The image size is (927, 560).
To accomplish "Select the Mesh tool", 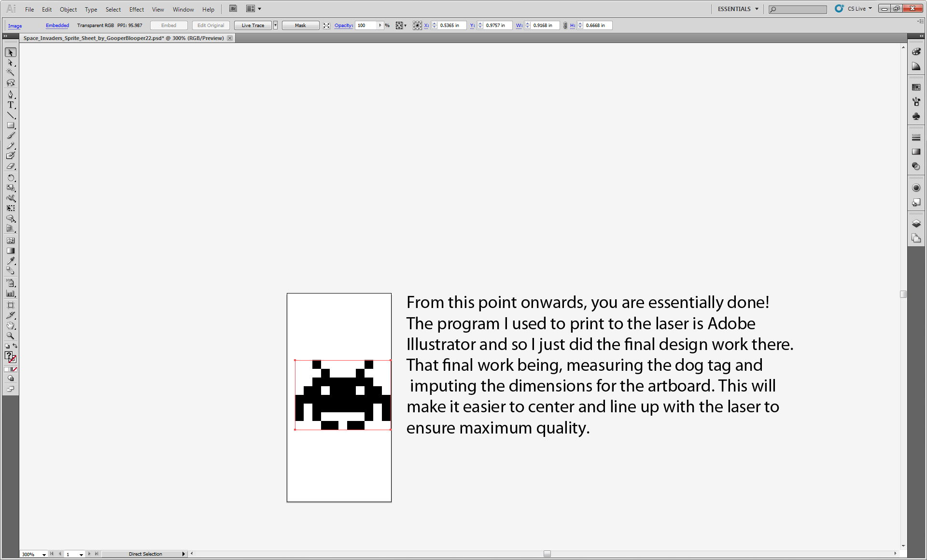I will point(11,240).
